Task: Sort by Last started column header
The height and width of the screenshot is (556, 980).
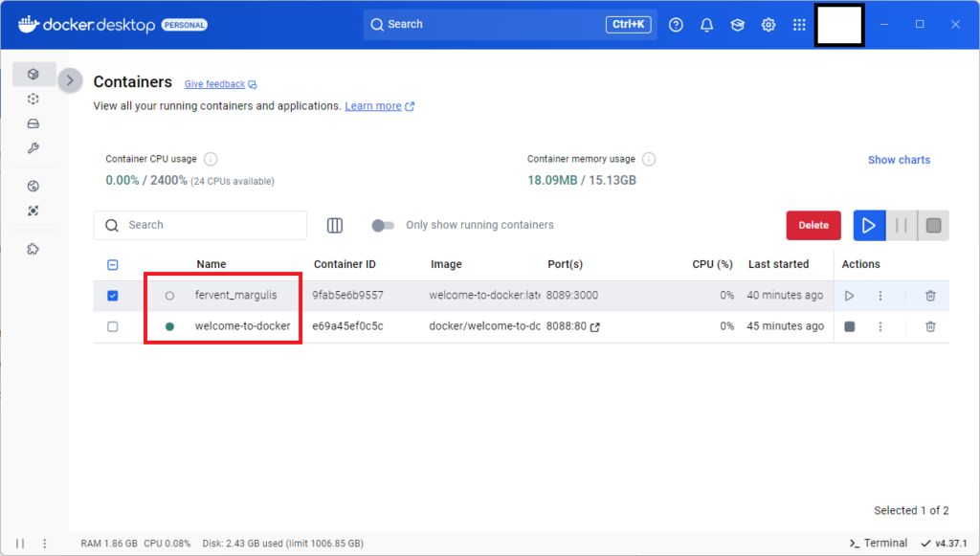Action: coord(778,264)
